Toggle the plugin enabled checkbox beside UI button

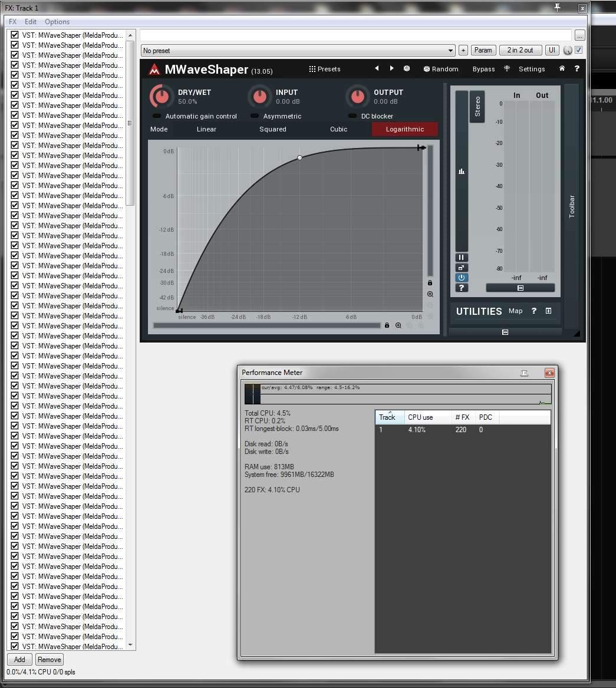(579, 50)
